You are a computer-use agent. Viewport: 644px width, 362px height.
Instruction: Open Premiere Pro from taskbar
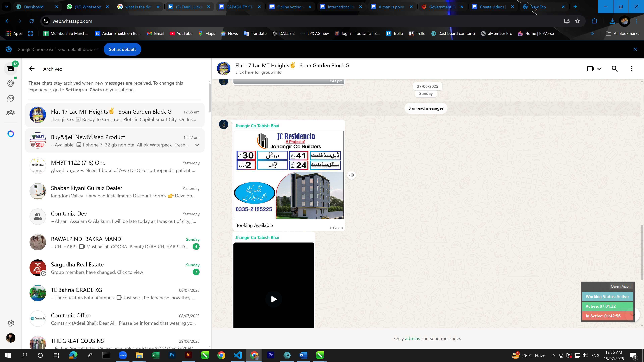pyautogui.click(x=271, y=355)
